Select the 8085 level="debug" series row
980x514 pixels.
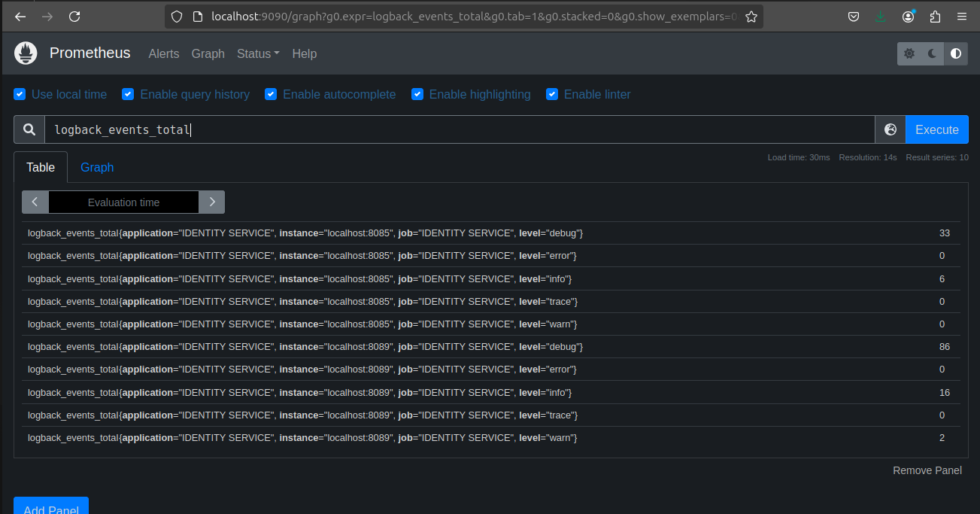[491, 233]
